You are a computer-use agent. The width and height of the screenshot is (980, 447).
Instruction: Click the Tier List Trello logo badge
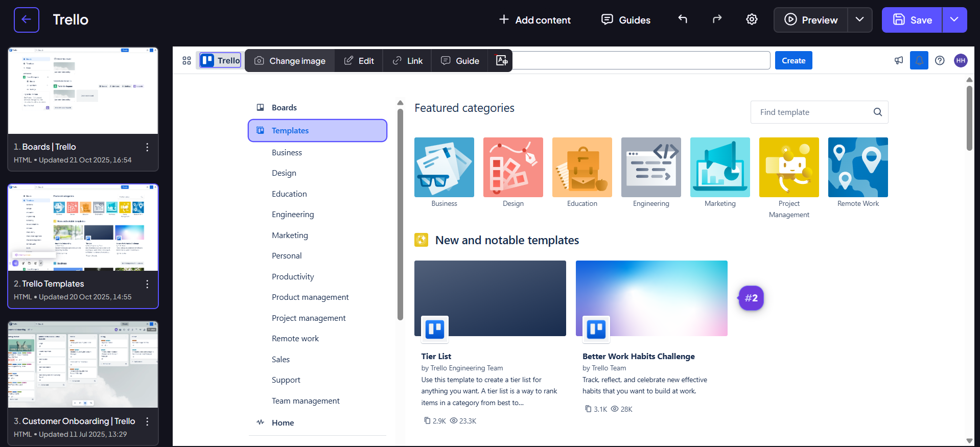tap(435, 329)
